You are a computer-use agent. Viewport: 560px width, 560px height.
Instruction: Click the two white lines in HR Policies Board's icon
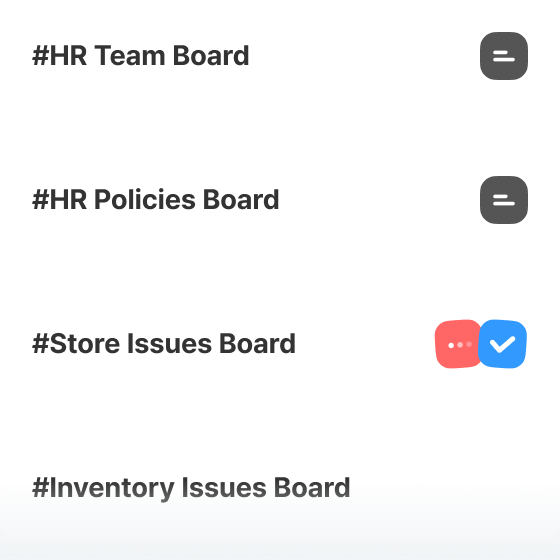pos(504,200)
